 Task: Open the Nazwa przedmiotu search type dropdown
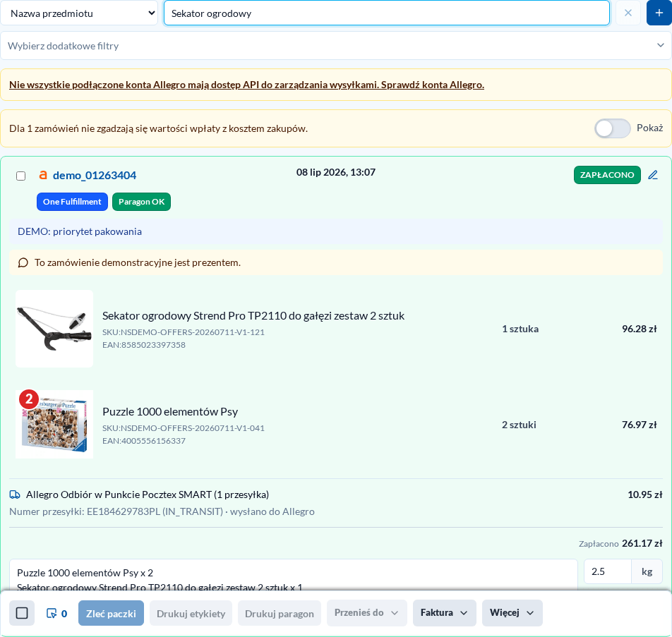(79, 13)
